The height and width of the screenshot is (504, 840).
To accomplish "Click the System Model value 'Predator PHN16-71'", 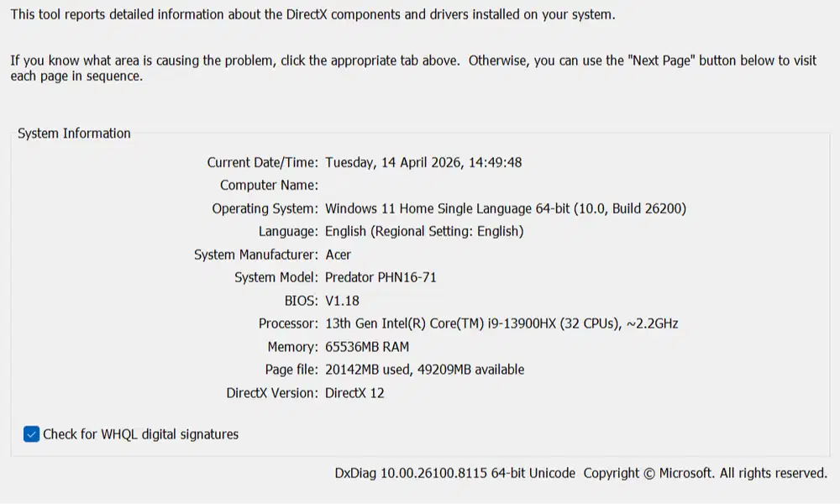I will point(381,277).
